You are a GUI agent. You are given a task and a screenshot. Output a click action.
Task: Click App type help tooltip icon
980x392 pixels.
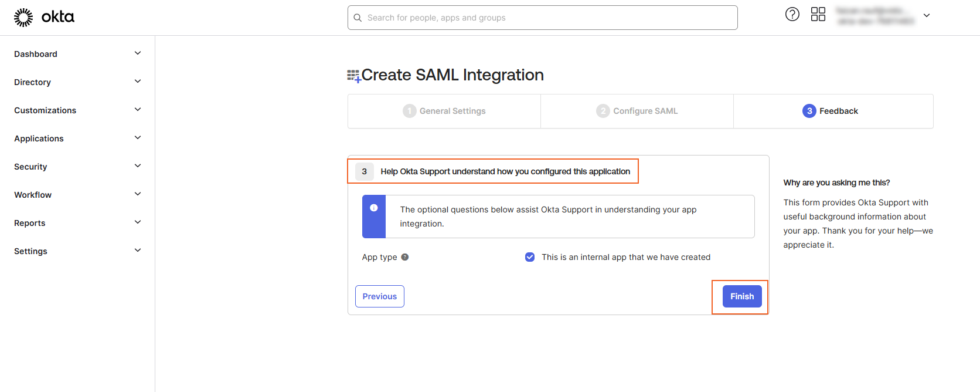405,257
